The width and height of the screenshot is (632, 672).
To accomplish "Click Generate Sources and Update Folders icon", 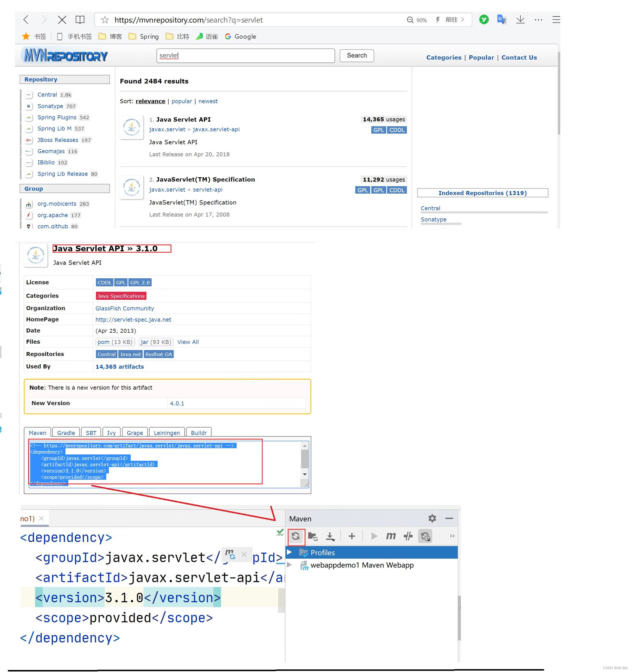I will pyautogui.click(x=313, y=536).
